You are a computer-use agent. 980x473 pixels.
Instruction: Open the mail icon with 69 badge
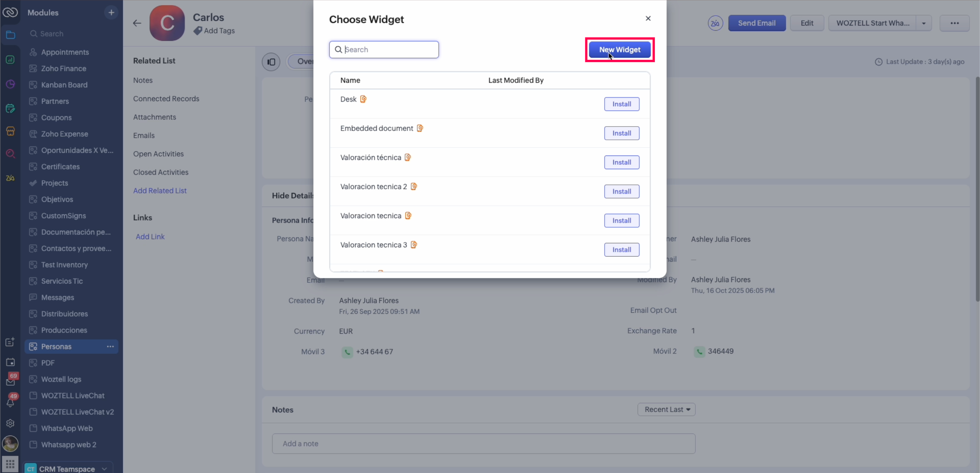[10, 382]
